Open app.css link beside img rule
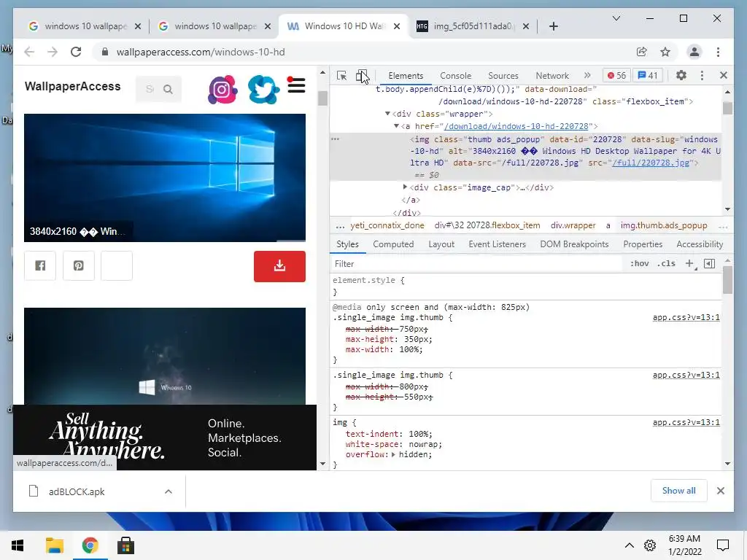747x560 pixels. [686, 422]
